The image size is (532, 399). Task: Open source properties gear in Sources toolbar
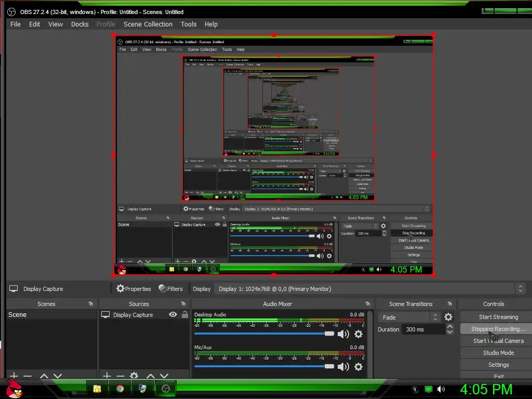134,375
